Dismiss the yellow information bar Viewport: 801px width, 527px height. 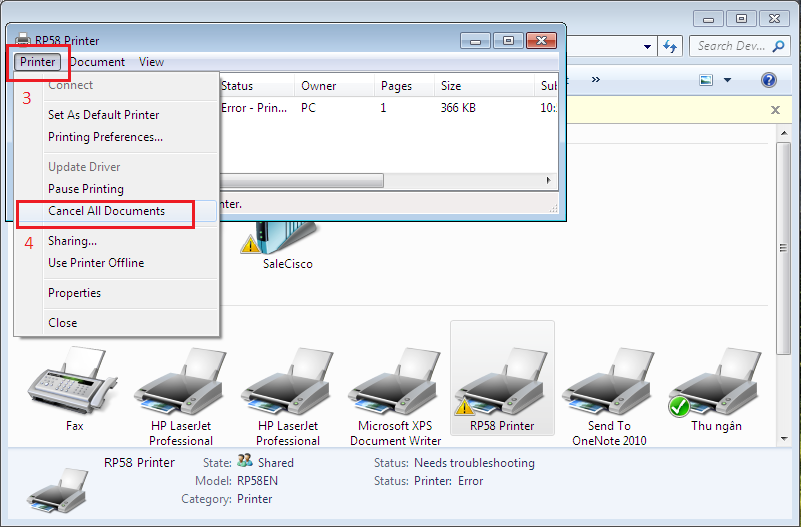(x=775, y=110)
